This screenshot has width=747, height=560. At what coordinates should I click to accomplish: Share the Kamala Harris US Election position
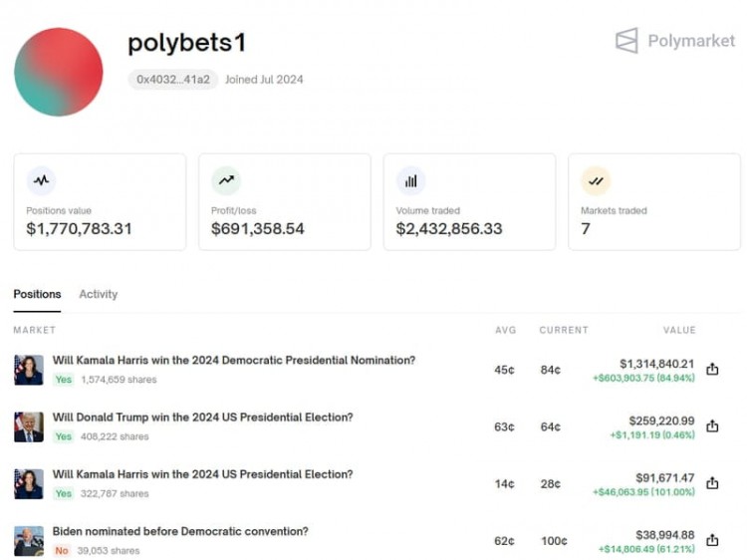click(x=712, y=483)
